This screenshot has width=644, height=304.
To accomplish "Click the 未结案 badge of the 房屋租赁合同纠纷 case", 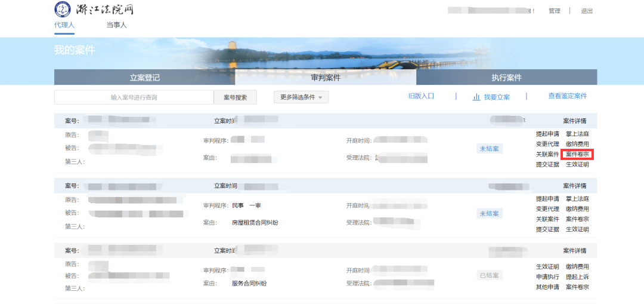I will coord(490,213).
